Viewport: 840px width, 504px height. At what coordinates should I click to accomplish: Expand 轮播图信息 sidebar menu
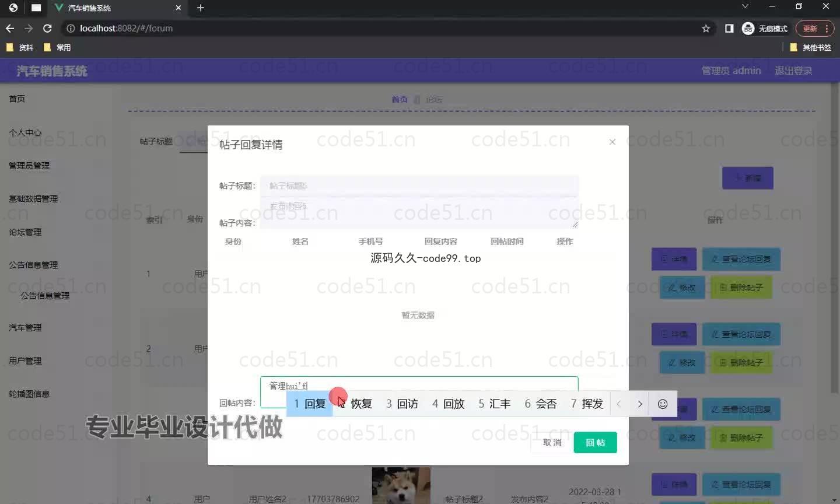pyautogui.click(x=29, y=394)
